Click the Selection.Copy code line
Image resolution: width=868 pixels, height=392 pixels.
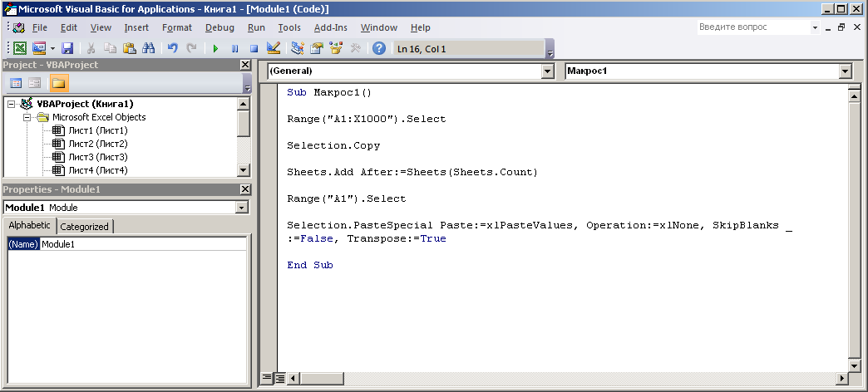(x=333, y=146)
